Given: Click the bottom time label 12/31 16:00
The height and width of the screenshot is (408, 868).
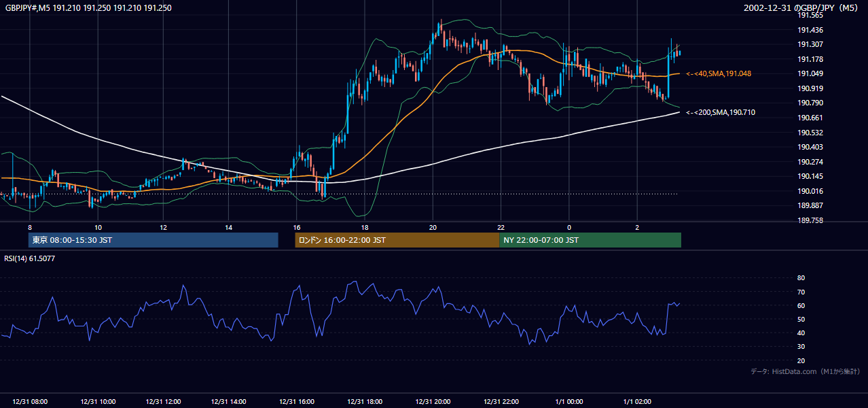Looking at the screenshot, I should tap(297, 402).
